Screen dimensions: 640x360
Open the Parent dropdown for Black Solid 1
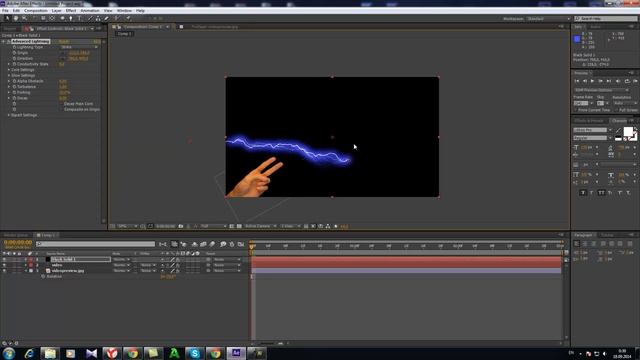tap(227, 259)
